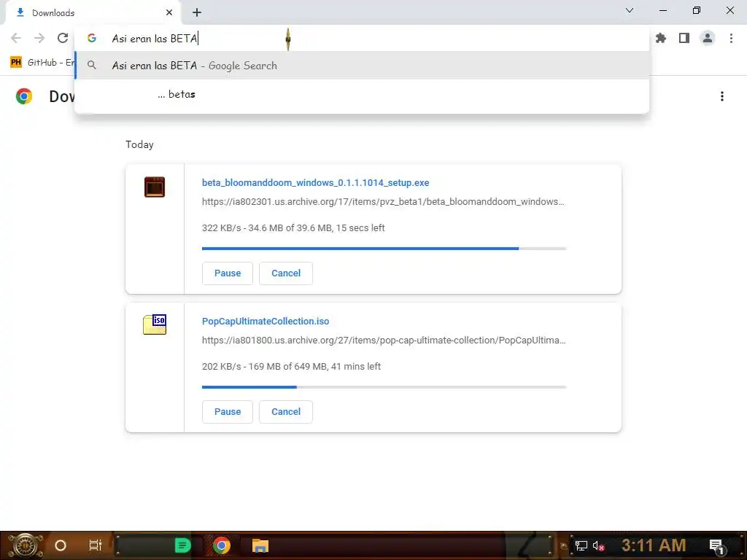This screenshot has height=560, width=747.
Task: Reload the Downloads page
Action: coord(63,38)
